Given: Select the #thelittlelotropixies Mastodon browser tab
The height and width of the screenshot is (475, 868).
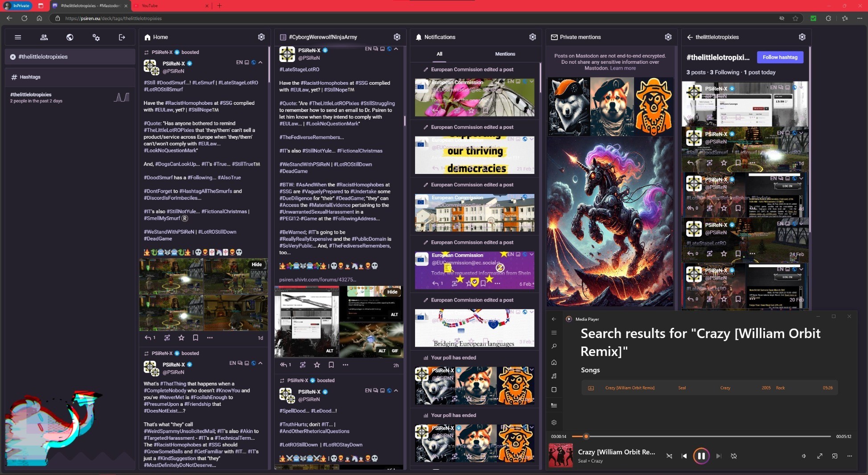Looking at the screenshot, I should click(90, 6).
